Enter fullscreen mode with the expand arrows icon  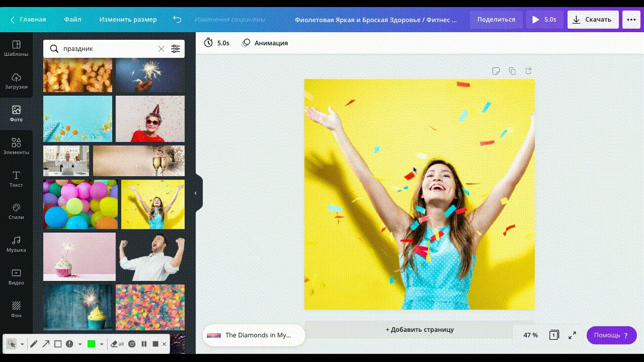573,335
